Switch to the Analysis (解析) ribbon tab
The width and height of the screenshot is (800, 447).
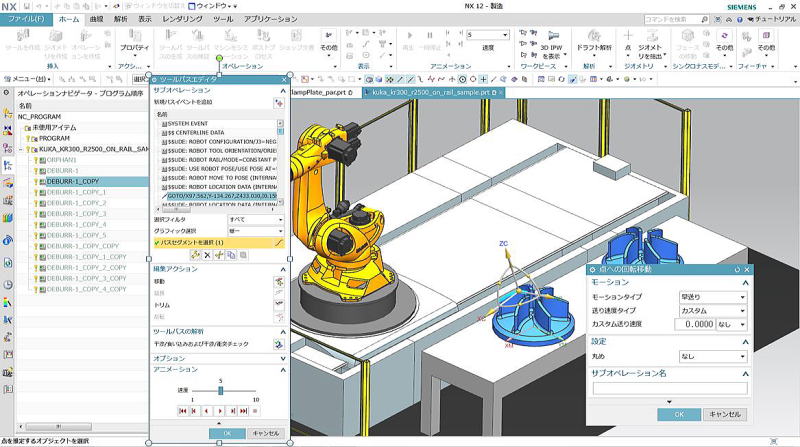tap(121, 19)
